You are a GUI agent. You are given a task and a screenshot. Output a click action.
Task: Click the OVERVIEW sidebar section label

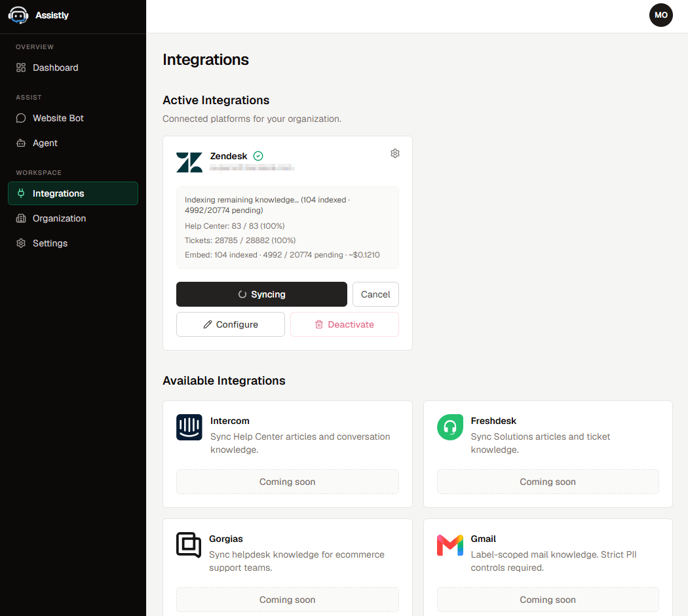(x=35, y=47)
